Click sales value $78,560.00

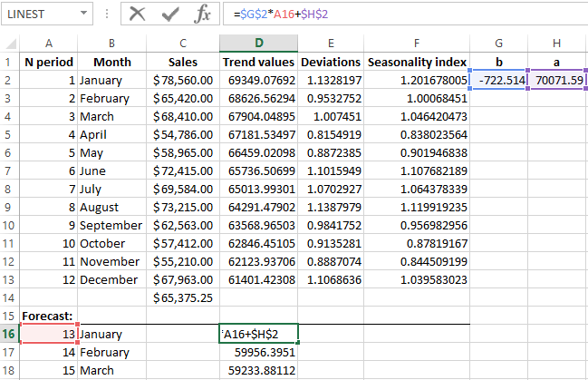click(x=183, y=80)
